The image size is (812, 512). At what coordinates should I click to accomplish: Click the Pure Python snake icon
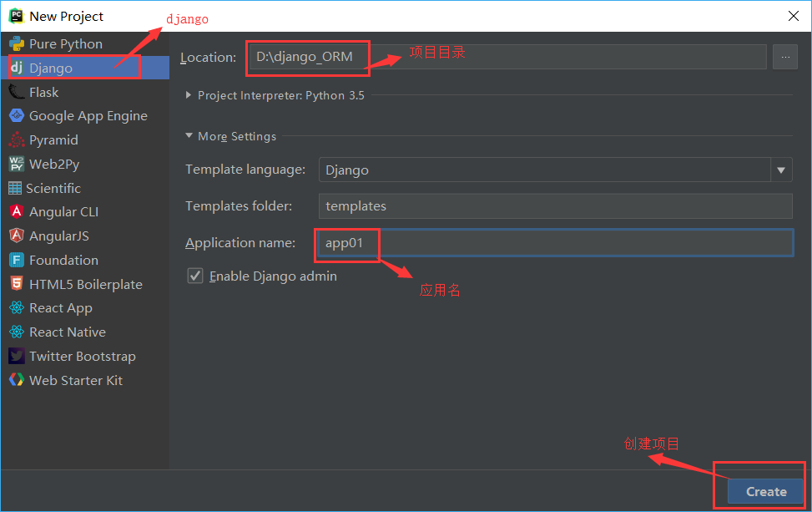(x=17, y=44)
